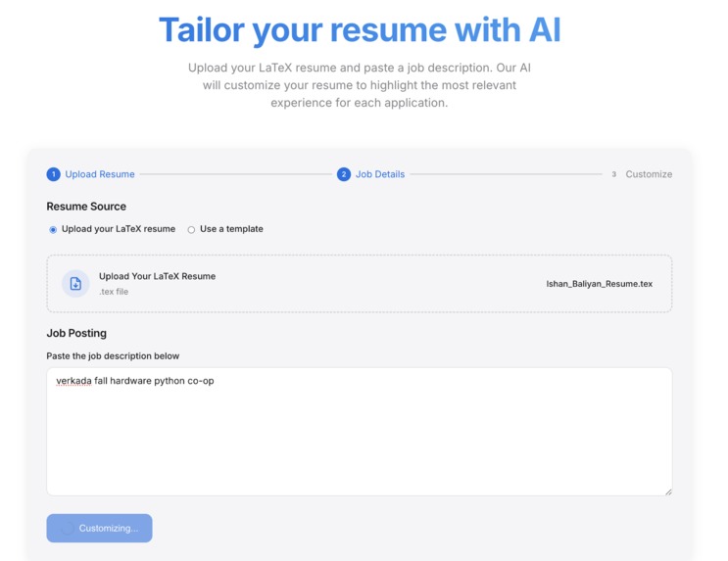Click 'Paste the job description below' label
This screenshot has height=561, width=728.
113,356
